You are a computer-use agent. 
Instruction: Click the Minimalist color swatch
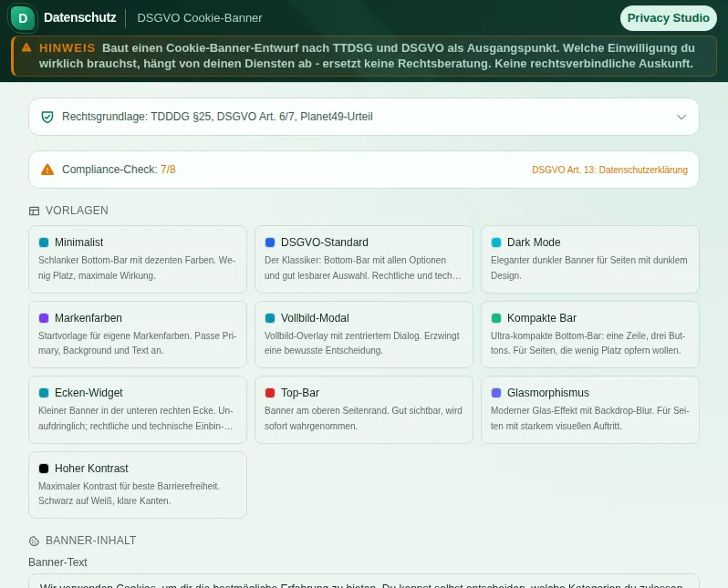(x=44, y=242)
